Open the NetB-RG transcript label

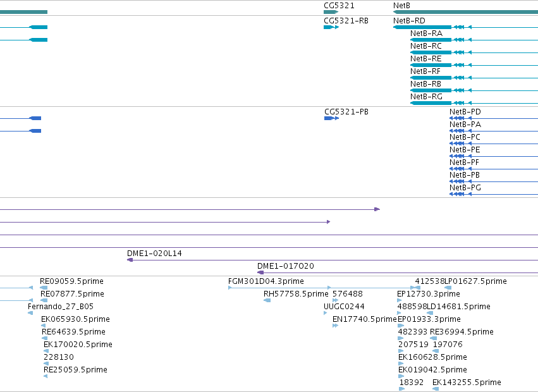click(426, 97)
